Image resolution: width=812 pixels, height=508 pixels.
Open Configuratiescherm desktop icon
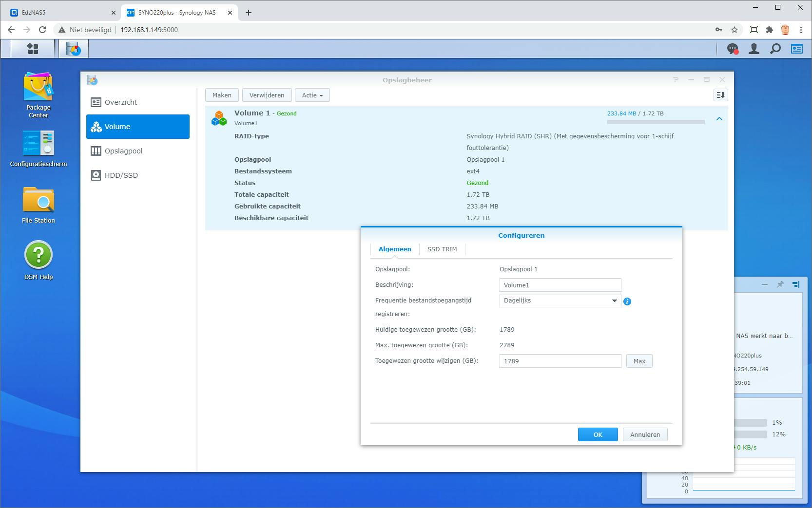pyautogui.click(x=39, y=149)
